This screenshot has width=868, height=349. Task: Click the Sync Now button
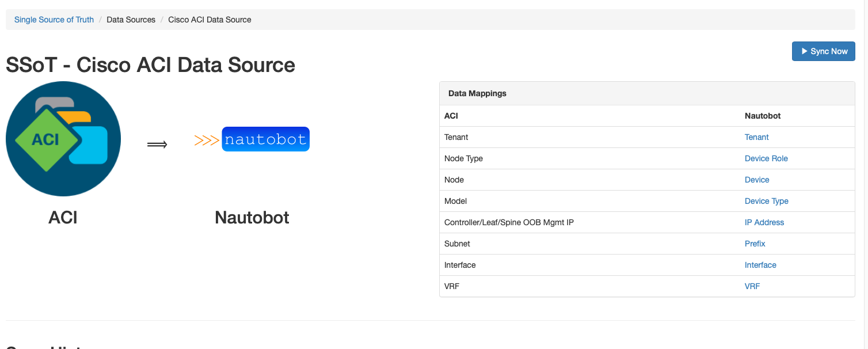(823, 51)
